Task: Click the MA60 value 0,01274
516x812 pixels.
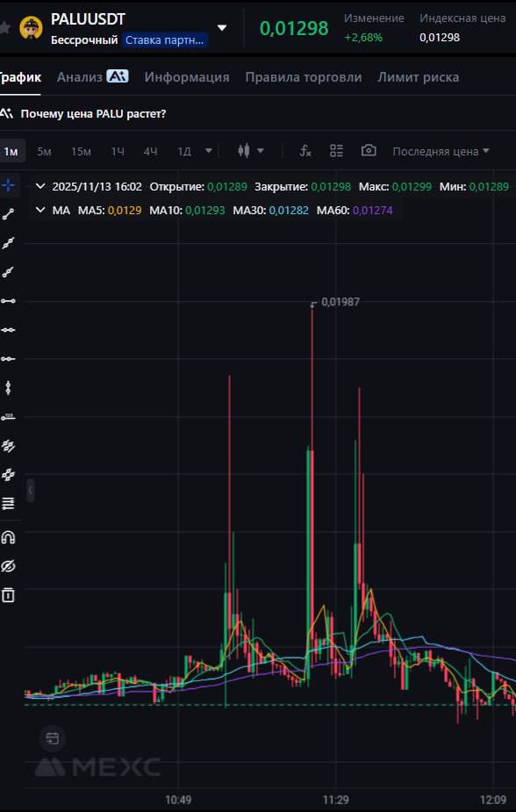Action: pos(373,211)
